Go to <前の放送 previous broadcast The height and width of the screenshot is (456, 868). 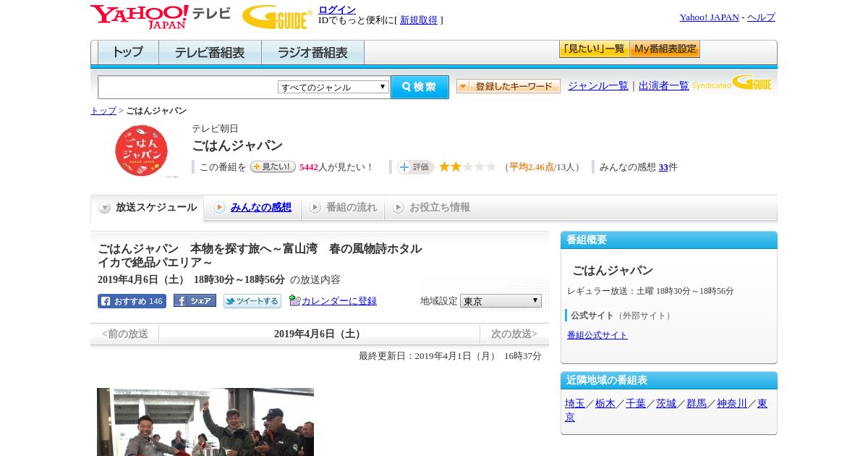pos(125,334)
